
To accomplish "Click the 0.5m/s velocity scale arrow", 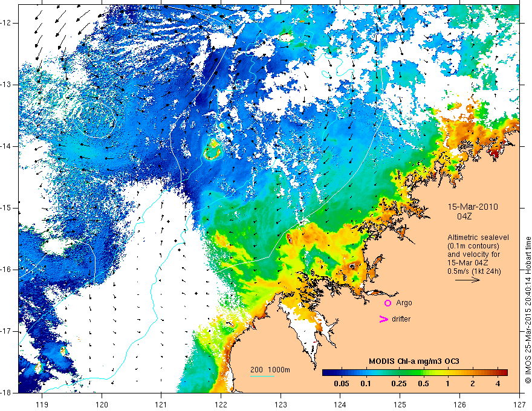I will coord(467,280).
